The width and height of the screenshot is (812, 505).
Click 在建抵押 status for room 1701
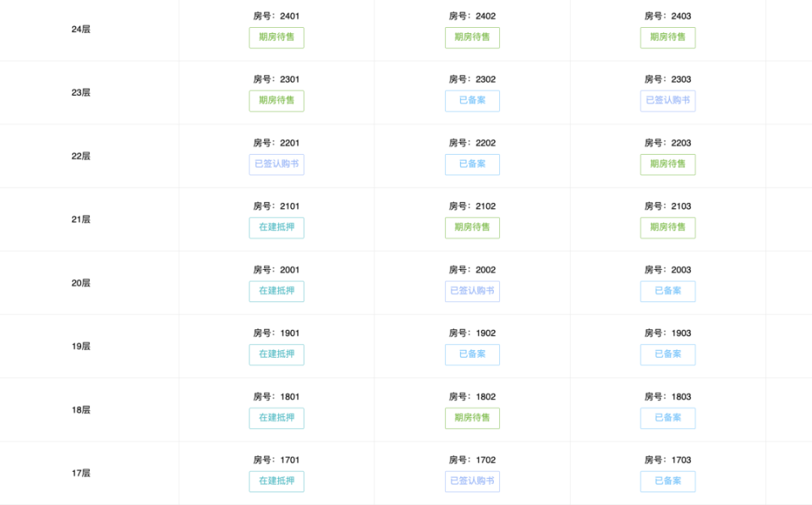click(277, 481)
